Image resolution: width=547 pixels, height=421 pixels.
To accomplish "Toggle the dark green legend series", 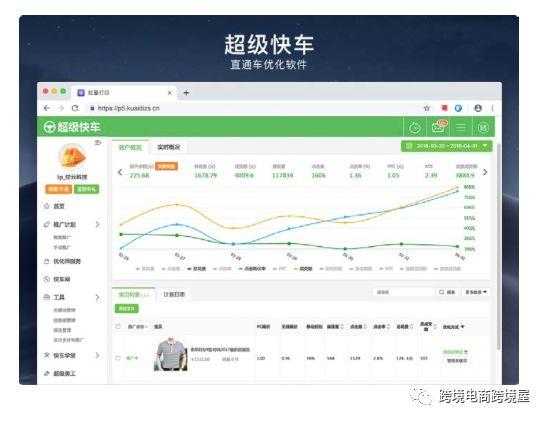I will tap(196, 269).
